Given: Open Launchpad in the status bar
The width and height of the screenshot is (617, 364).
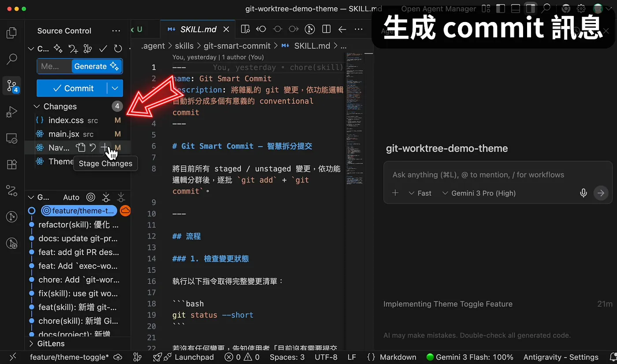Looking at the screenshot, I should 183,357.
